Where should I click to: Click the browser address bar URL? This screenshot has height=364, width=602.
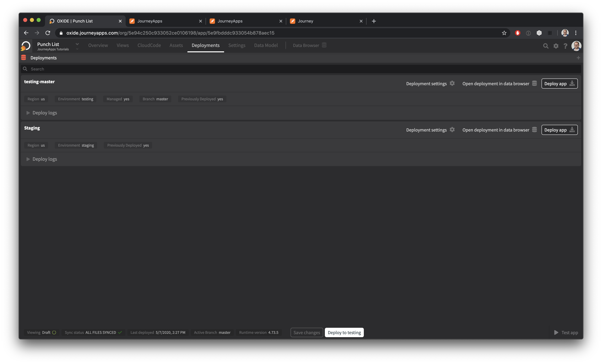170,33
